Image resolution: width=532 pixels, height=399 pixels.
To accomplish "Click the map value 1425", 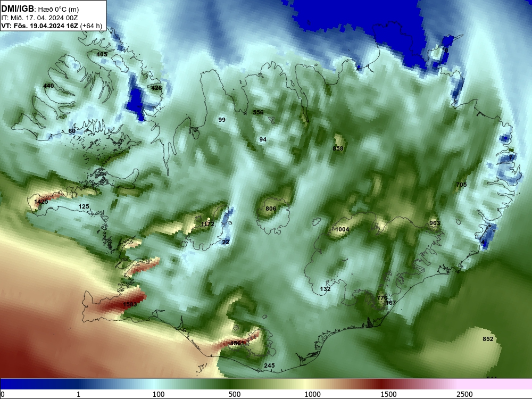I will (x=41, y=202).
